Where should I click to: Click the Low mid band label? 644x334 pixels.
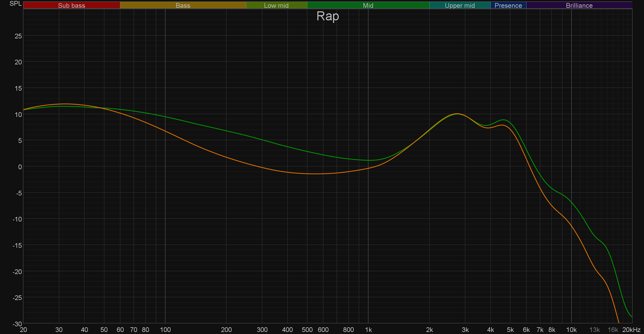pyautogui.click(x=276, y=5)
